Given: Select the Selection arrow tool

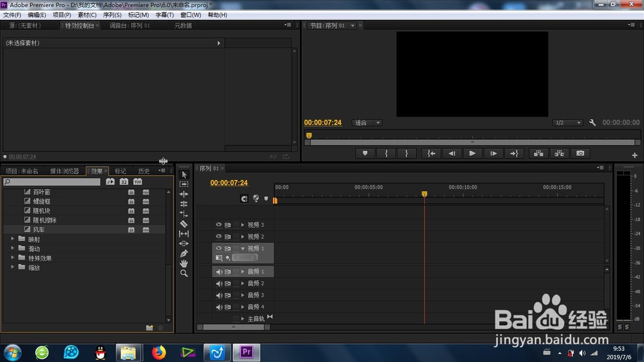Looking at the screenshot, I should point(184,175).
